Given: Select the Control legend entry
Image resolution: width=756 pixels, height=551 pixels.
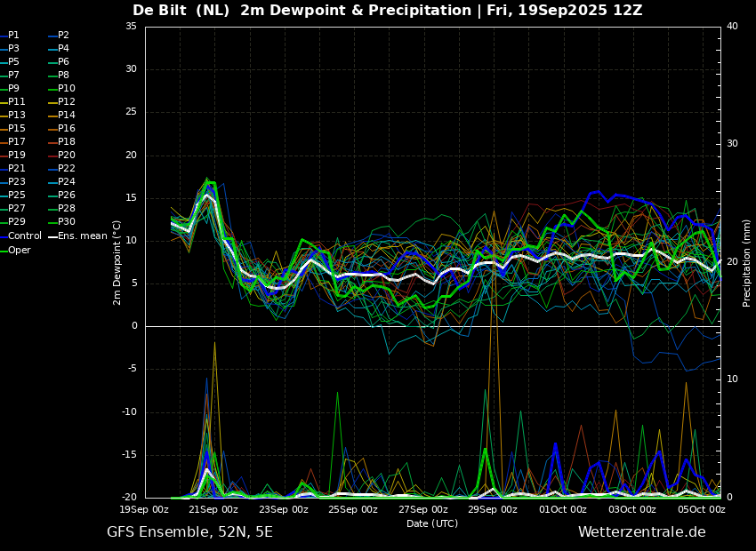Looking at the screenshot, I should pos(20,236).
